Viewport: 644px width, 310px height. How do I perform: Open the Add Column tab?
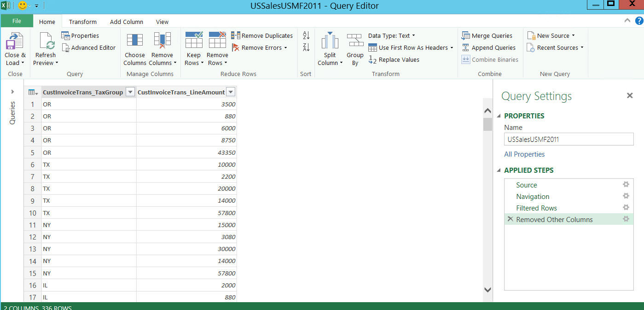click(126, 22)
